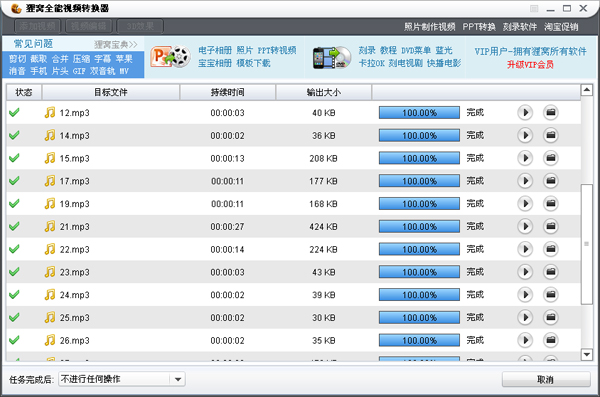Open output folder for 12.mp3
Screen dimensions: 600x397
pyautogui.click(x=551, y=113)
